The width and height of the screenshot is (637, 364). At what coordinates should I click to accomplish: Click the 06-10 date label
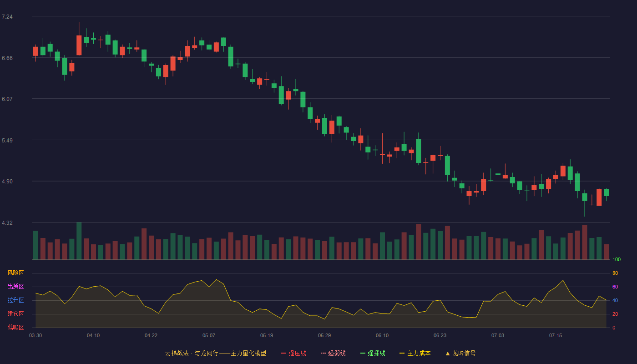(382, 335)
